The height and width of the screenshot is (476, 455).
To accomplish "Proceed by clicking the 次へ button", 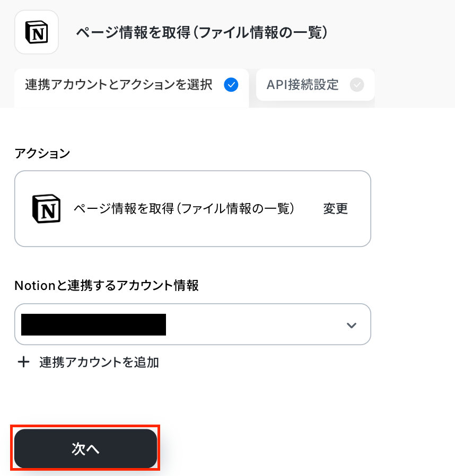I will click(x=86, y=449).
